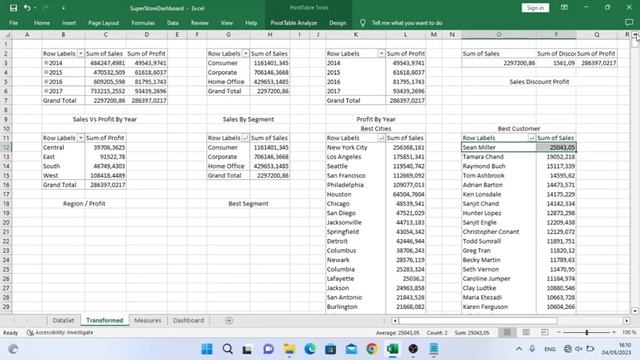Open the File menu tab
The width and height of the screenshot is (640, 360).
coord(13,23)
